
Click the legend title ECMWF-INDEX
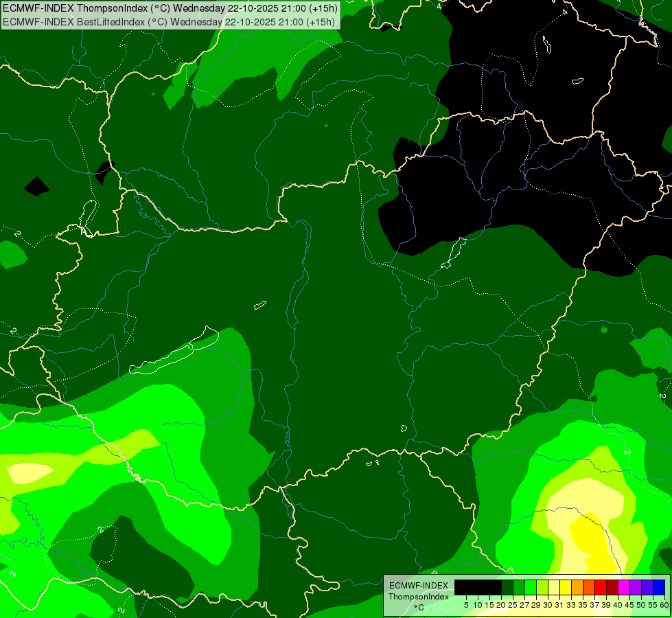pyautogui.click(x=419, y=586)
